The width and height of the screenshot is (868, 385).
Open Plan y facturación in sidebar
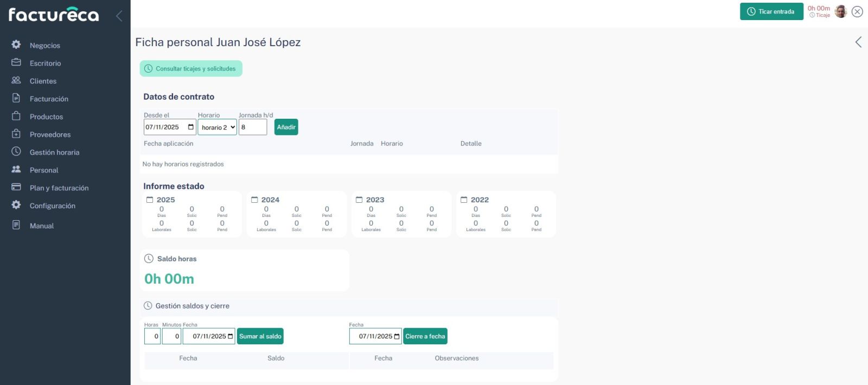(59, 188)
